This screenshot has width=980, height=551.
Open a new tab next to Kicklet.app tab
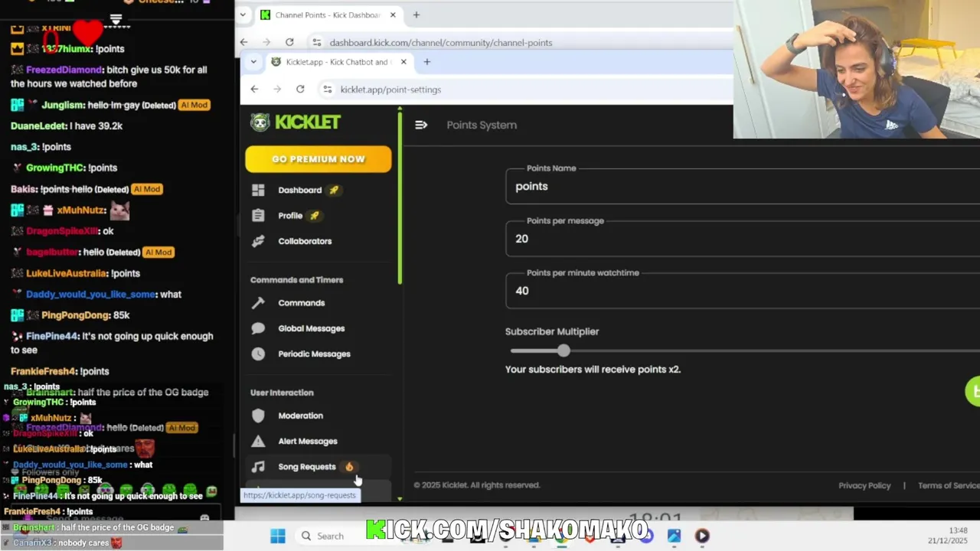click(x=427, y=62)
